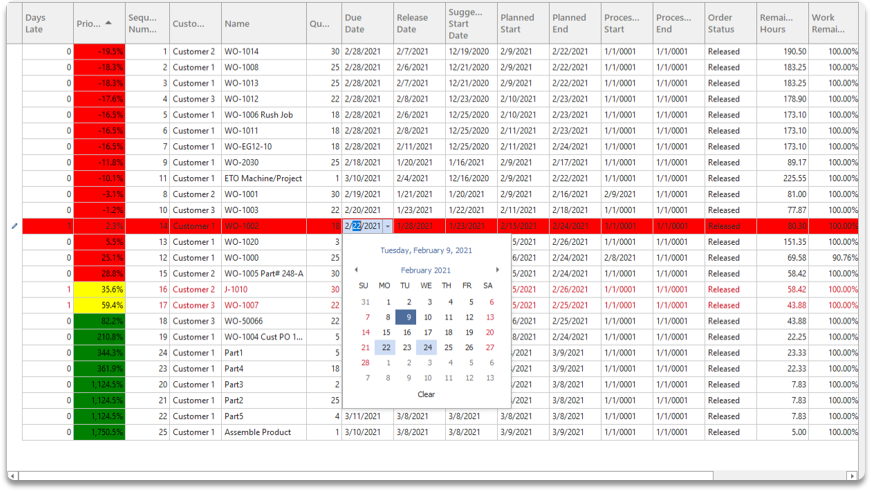
Task: Open the February 2021 month selector
Action: [426, 271]
